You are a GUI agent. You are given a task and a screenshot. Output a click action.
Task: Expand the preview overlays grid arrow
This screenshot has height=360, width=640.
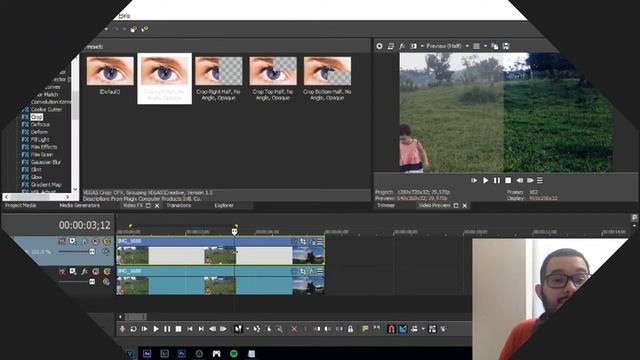pyautogui.click(x=485, y=46)
